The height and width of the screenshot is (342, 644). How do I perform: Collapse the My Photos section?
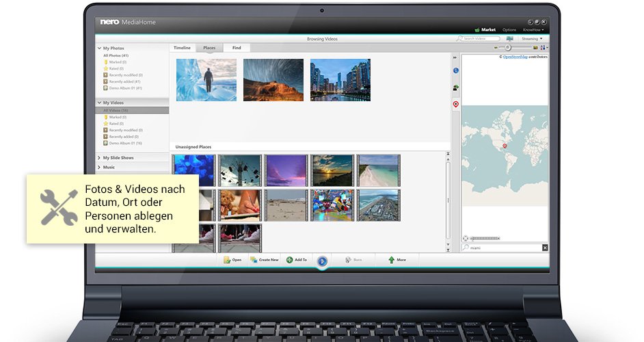coord(99,48)
